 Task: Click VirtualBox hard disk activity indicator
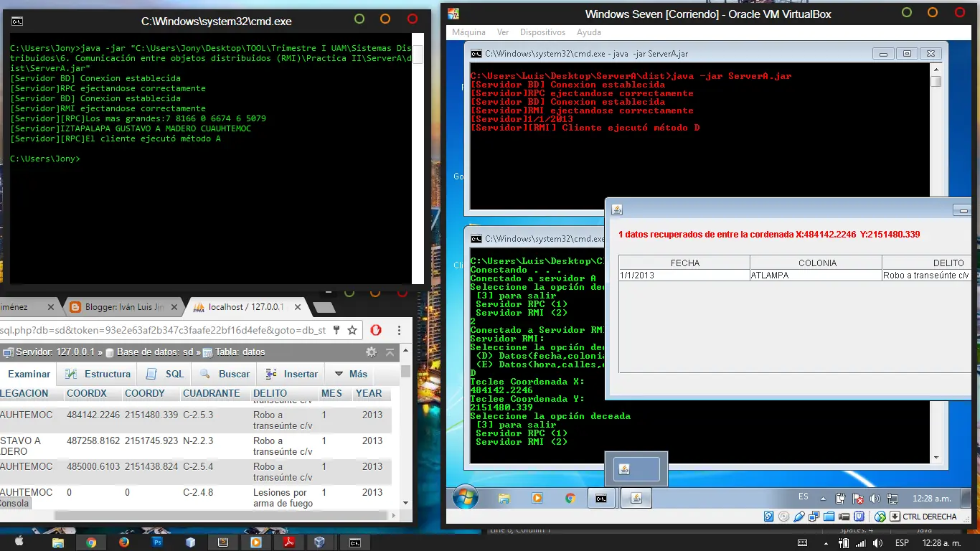(768, 517)
